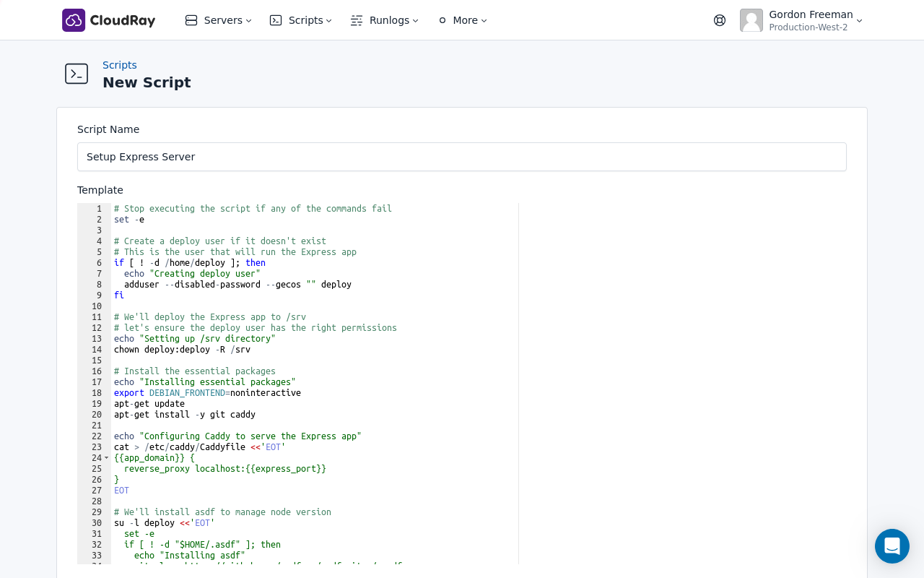This screenshot has width=924, height=578.
Task: Collapse the code fold at line 24
Action: (106, 457)
